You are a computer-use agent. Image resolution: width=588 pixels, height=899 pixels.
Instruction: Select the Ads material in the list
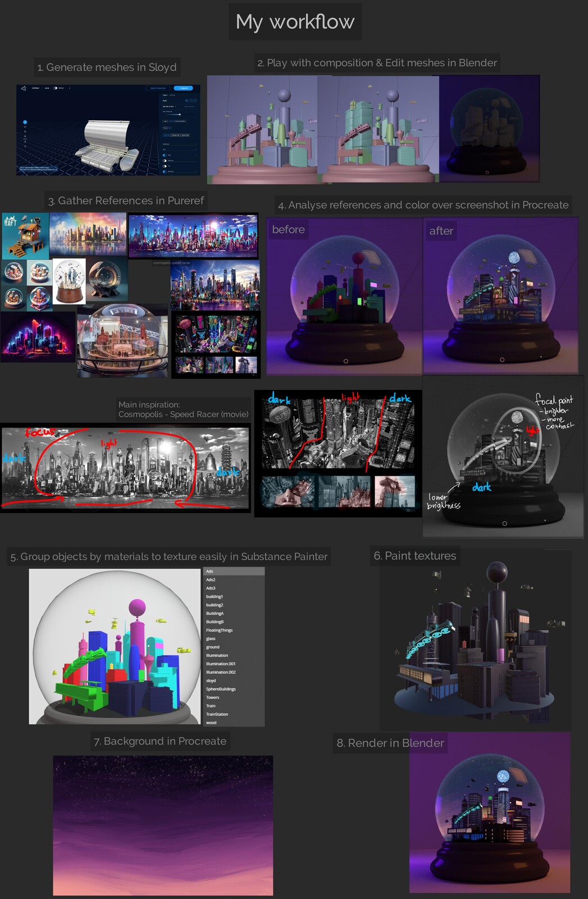click(x=234, y=571)
